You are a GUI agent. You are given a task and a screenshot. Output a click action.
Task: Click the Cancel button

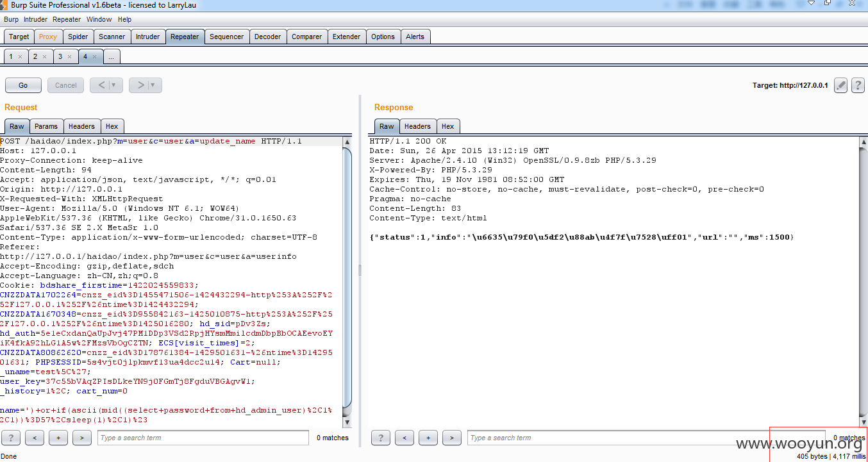click(x=66, y=85)
